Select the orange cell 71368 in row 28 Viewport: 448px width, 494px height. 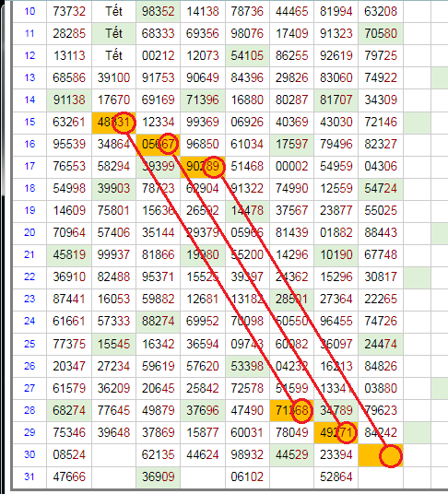point(291,410)
